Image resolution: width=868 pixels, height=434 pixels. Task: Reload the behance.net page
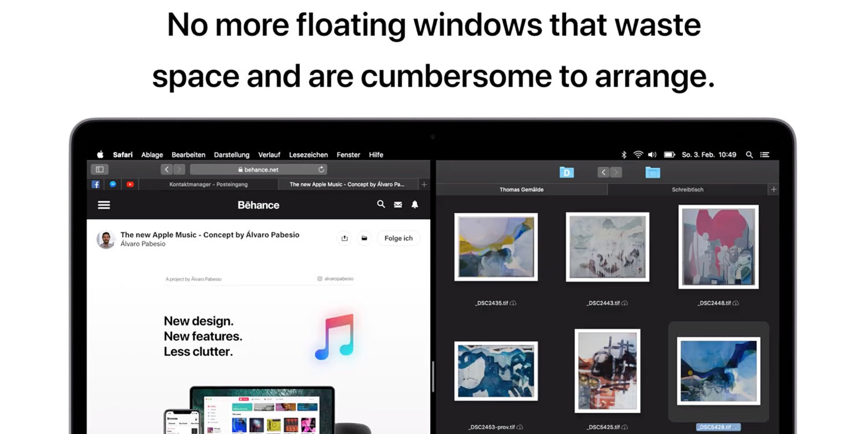[x=321, y=170]
